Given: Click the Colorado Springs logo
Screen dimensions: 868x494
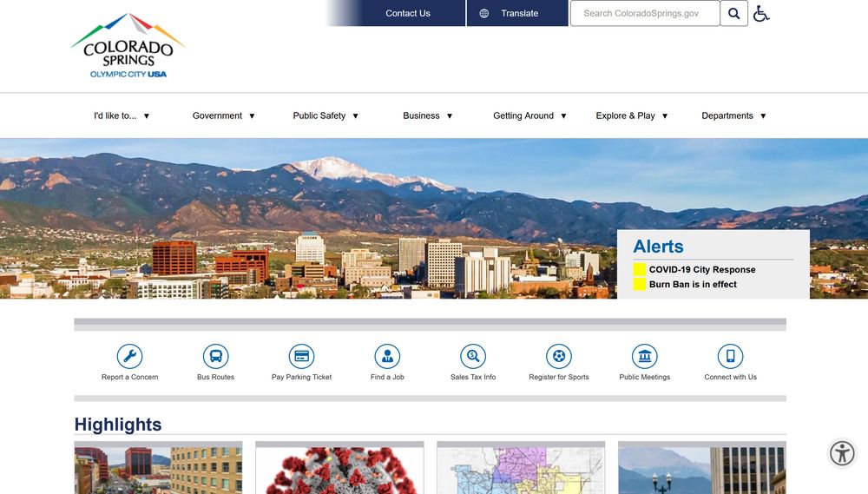Looking at the screenshot, I should (128, 46).
